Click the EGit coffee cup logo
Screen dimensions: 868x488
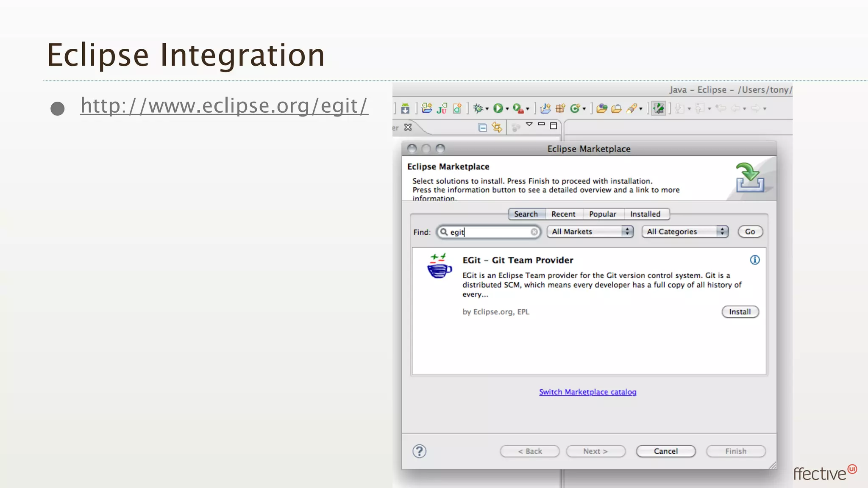(x=439, y=266)
